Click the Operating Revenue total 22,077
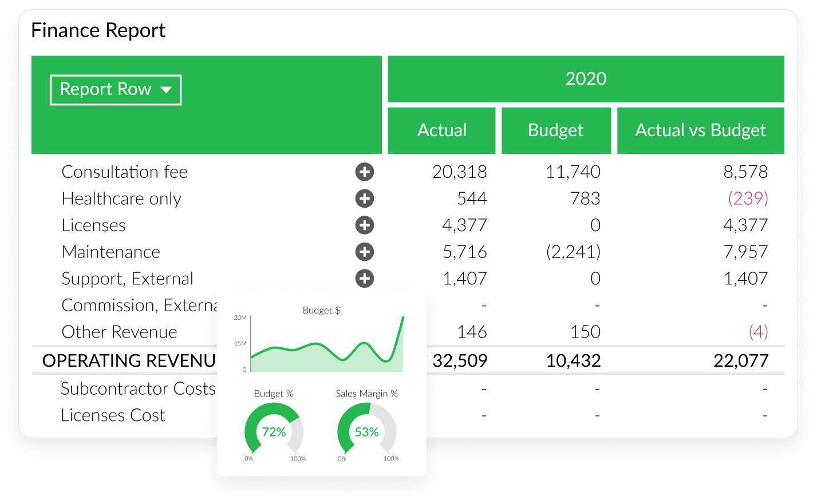Viewport: 817px width, 504px height. [740, 361]
